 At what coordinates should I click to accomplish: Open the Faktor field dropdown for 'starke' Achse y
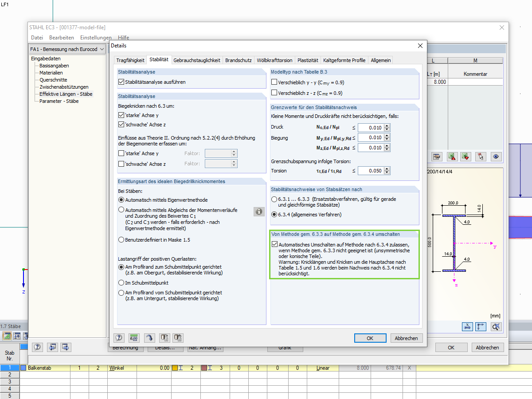[x=235, y=153]
